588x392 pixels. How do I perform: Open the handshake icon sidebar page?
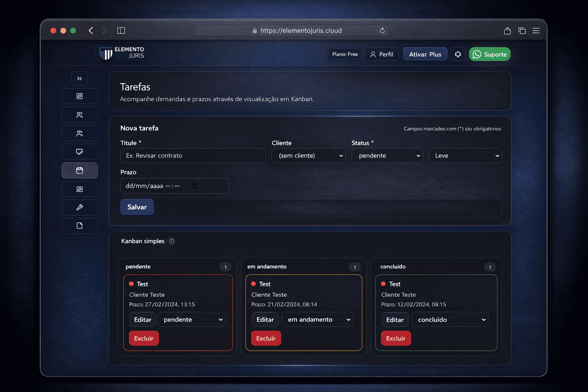point(79,152)
